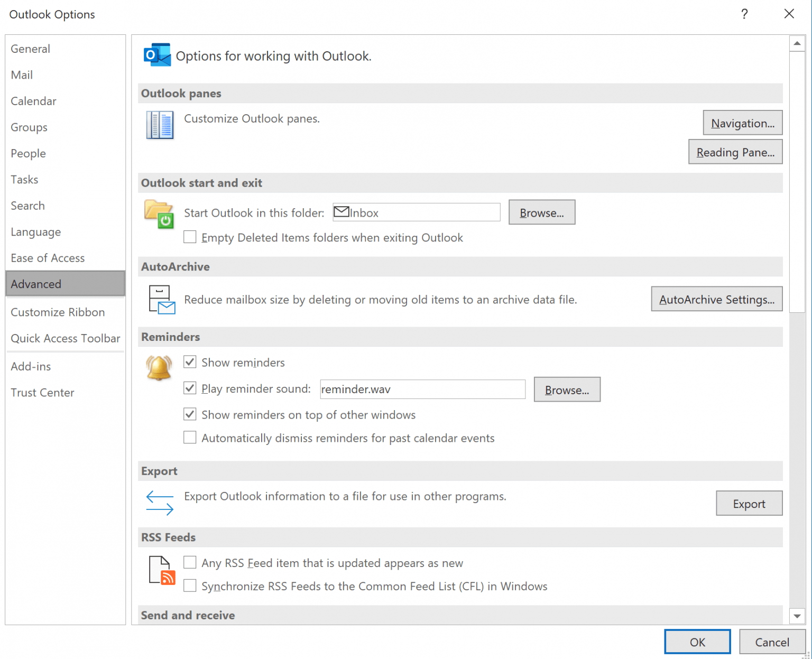The image size is (812, 659).
Task: Open the Help question mark button
Action: pos(744,14)
